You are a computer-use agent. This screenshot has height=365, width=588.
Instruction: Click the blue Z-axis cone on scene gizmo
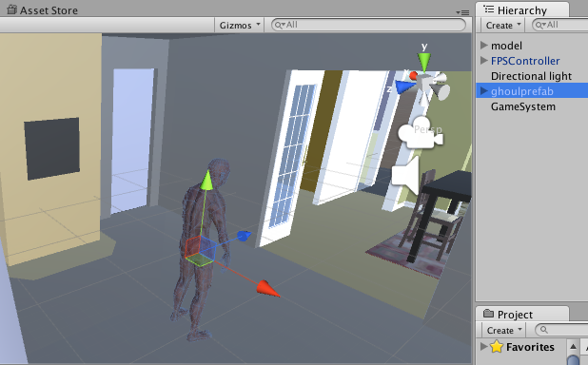[x=404, y=87]
